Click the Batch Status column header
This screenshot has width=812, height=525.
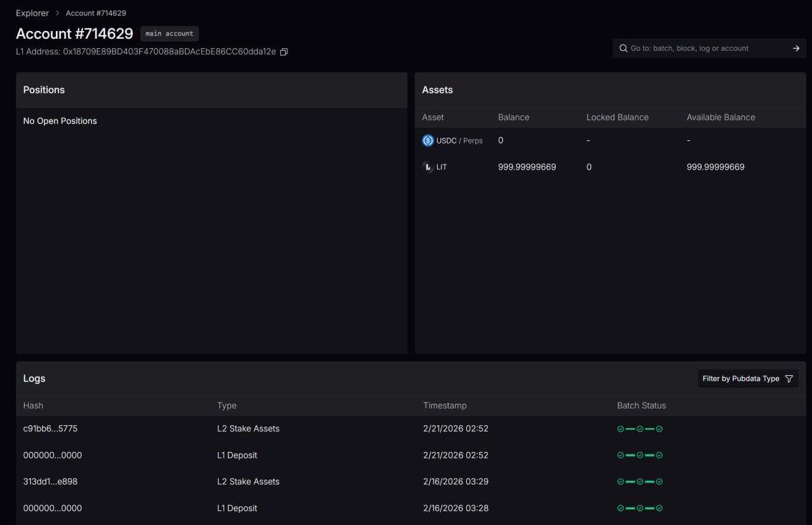coord(641,406)
